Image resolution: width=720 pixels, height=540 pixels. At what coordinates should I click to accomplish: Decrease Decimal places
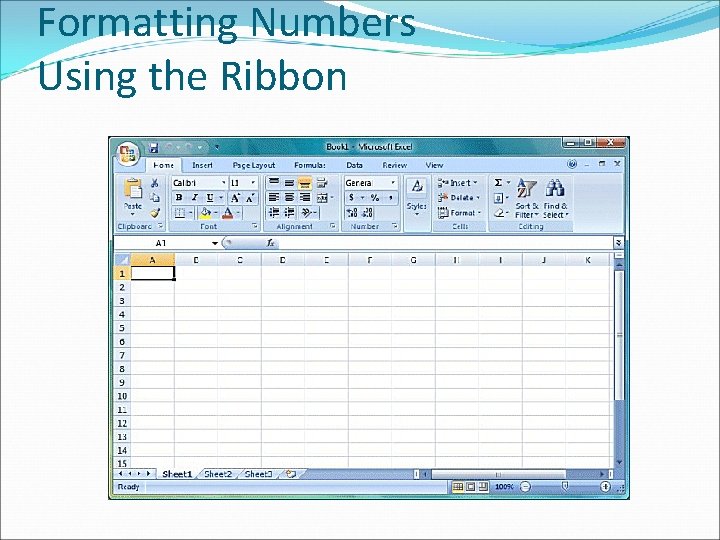[367, 213]
